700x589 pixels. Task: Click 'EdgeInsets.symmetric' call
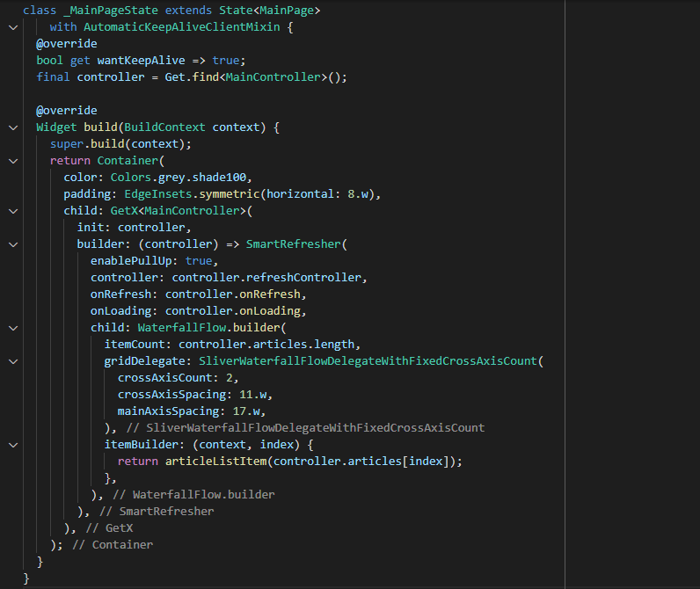[x=192, y=194]
